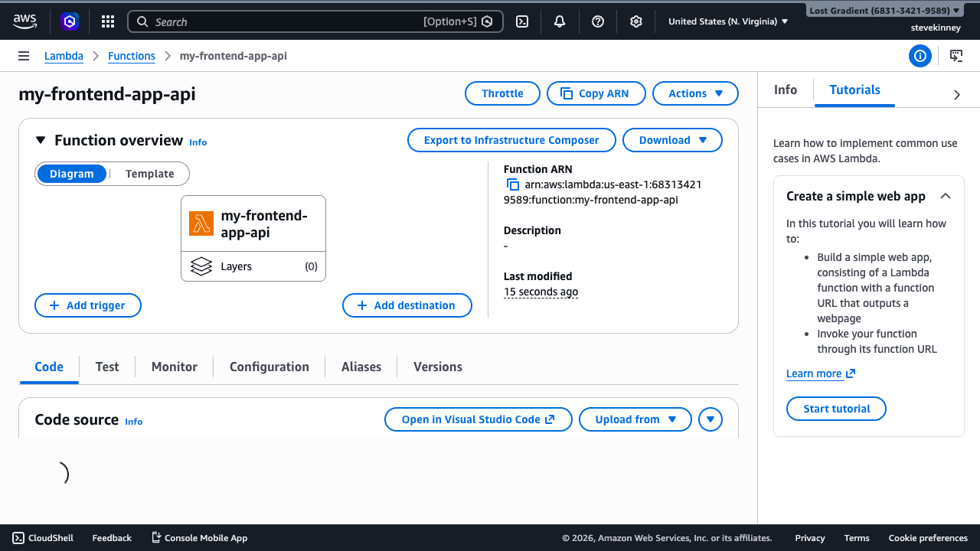Open Cookie preferences in the footer
The width and height of the screenshot is (980, 551).
928,538
